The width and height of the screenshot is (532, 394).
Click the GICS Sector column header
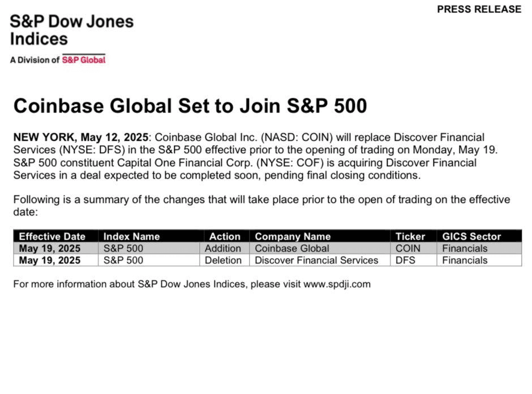tap(471, 236)
